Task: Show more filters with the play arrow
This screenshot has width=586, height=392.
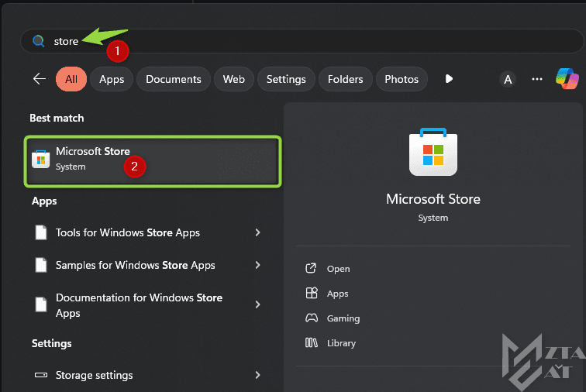Action: pyautogui.click(x=449, y=79)
